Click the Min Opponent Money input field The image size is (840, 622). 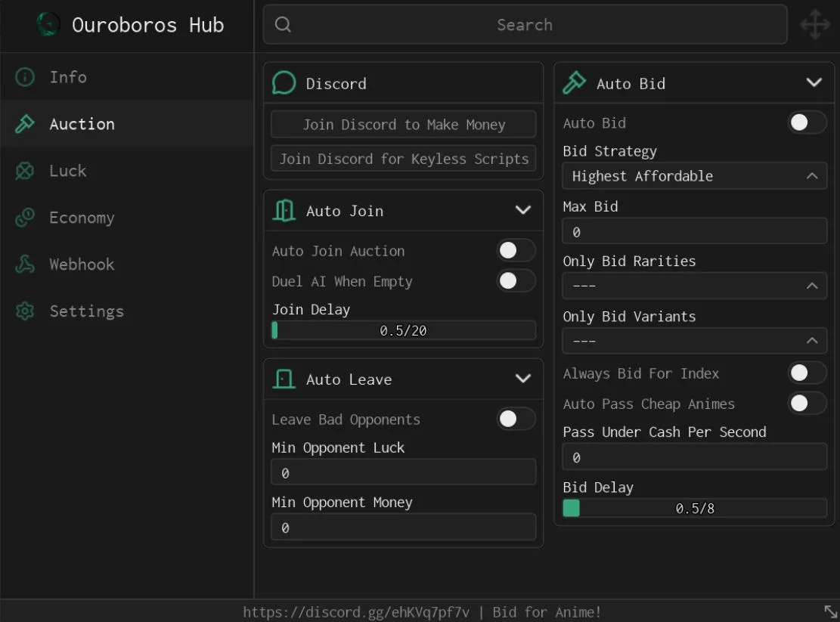404,528
